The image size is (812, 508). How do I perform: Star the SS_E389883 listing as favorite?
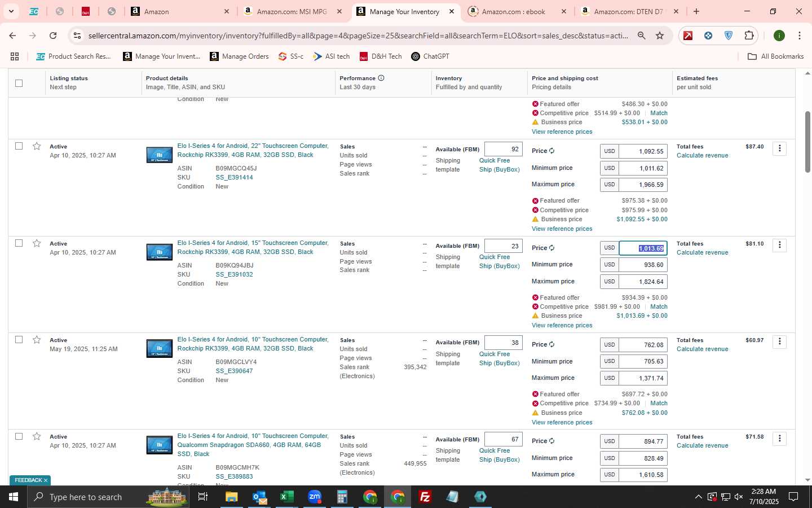pyautogui.click(x=37, y=436)
